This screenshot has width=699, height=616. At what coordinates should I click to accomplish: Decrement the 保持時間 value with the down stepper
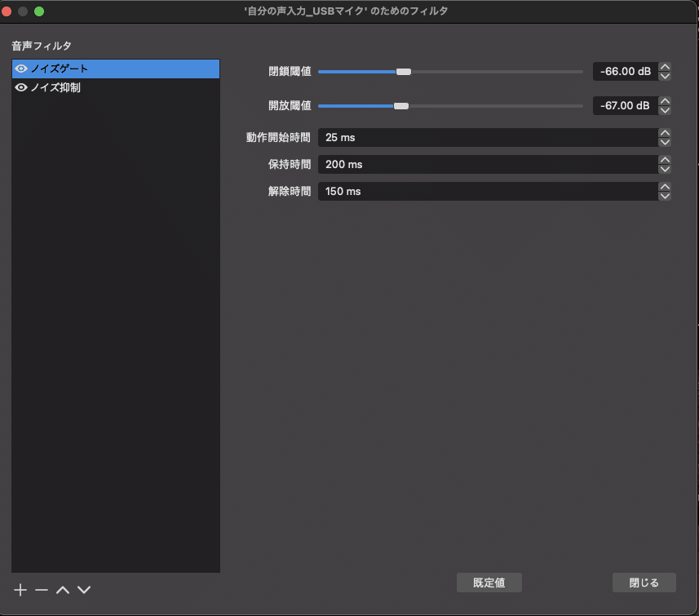(x=665, y=169)
